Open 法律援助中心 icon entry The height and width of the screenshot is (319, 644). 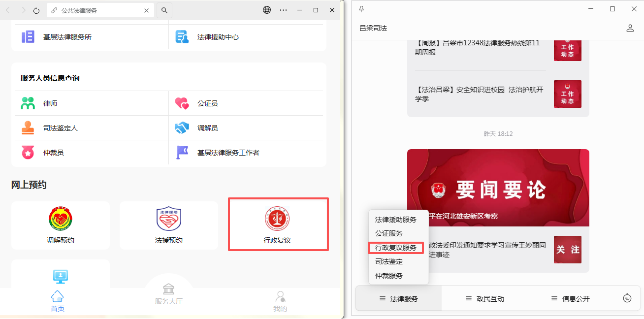point(182,37)
